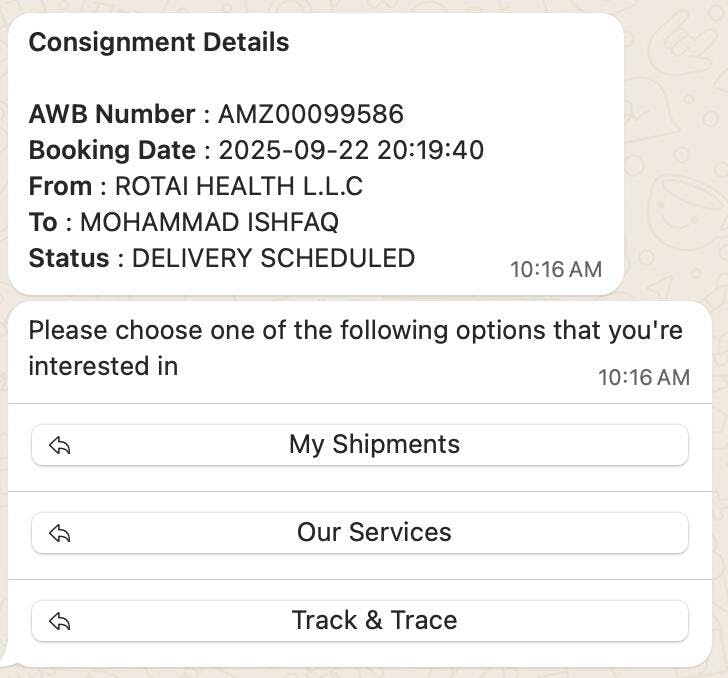Viewport: 728px width, 678px height.
Task: Tap the Track & Trace option label
Action: pyautogui.click(x=374, y=621)
